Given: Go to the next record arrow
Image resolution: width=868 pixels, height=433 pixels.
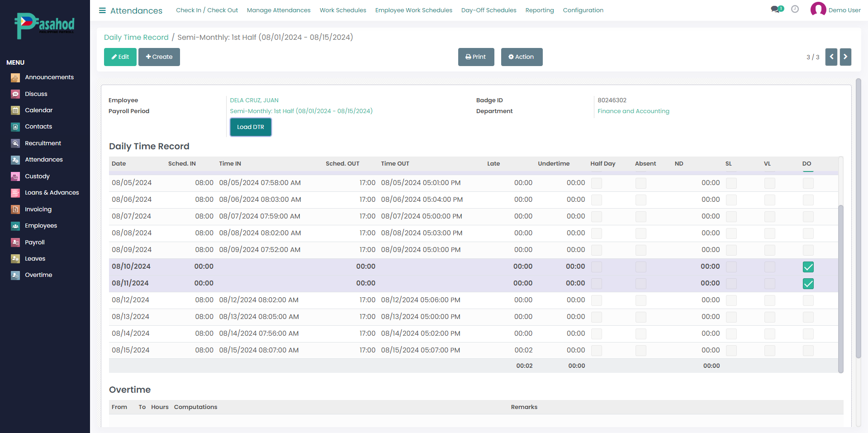Looking at the screenshot, I should pos(845,57).
